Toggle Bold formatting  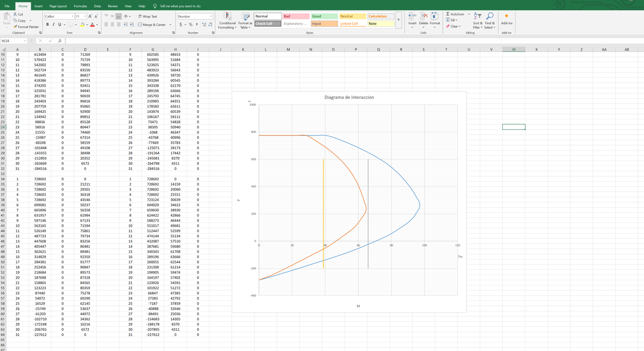47,25
